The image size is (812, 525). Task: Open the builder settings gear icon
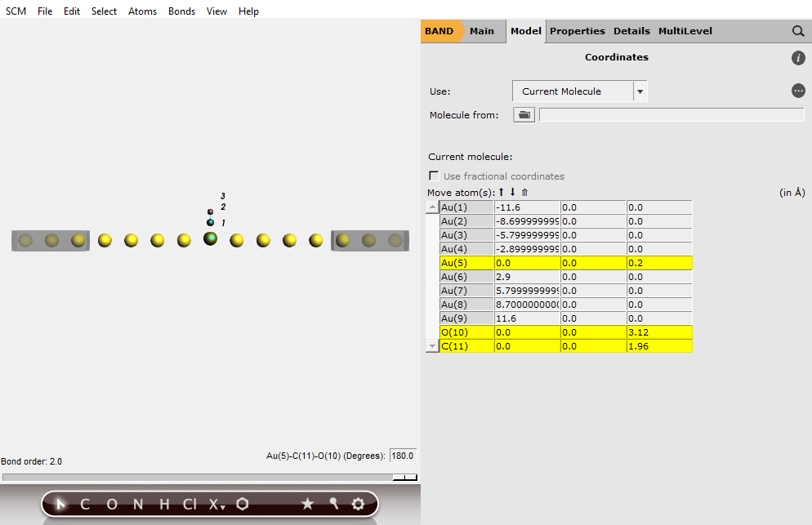358,504
